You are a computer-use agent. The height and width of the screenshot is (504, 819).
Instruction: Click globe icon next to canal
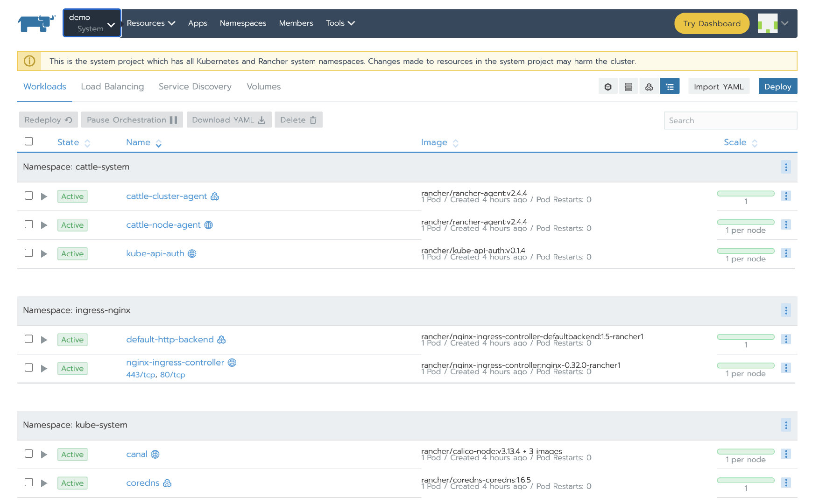point(155,454)
